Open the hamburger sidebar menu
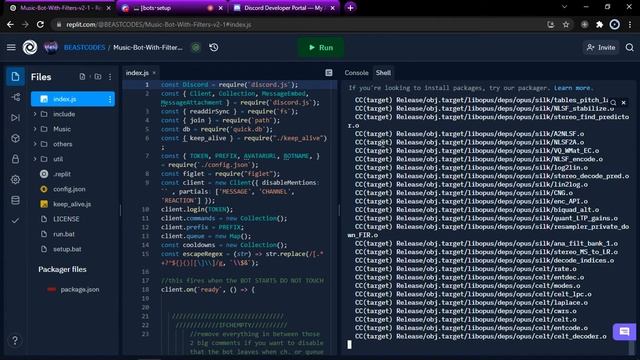 click(x=11, y=47)
